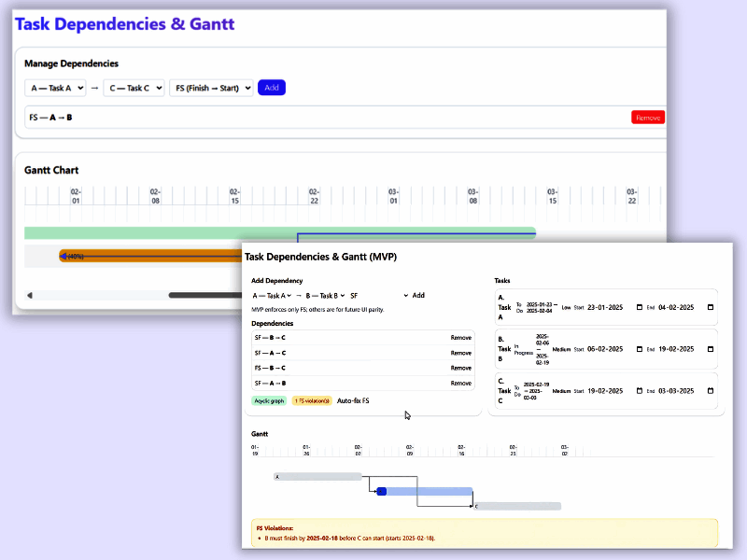The width and height of the screenshot is (747, 560).
Task: Click the Gantt scrollbar left arrow
Action: [x=29, y=296]
